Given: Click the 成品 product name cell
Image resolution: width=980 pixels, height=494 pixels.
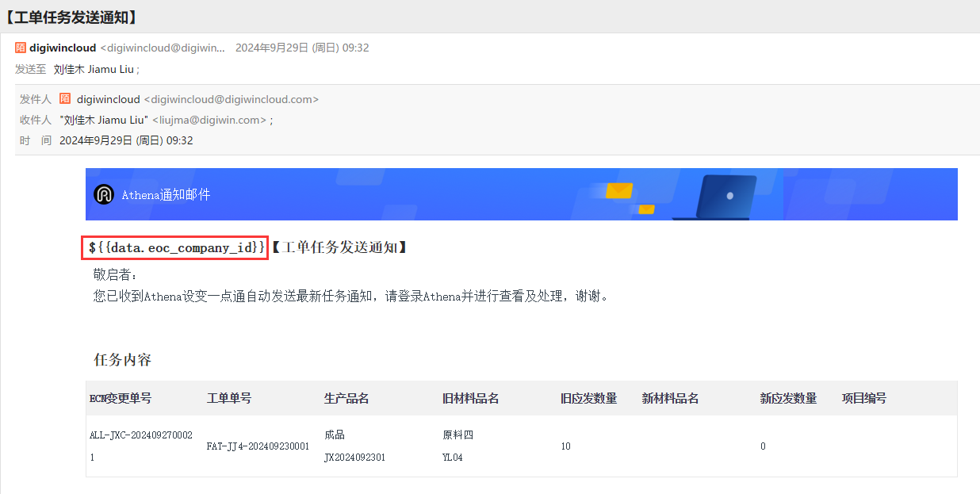Looking at the screenshot, I should tap(335, 435).
